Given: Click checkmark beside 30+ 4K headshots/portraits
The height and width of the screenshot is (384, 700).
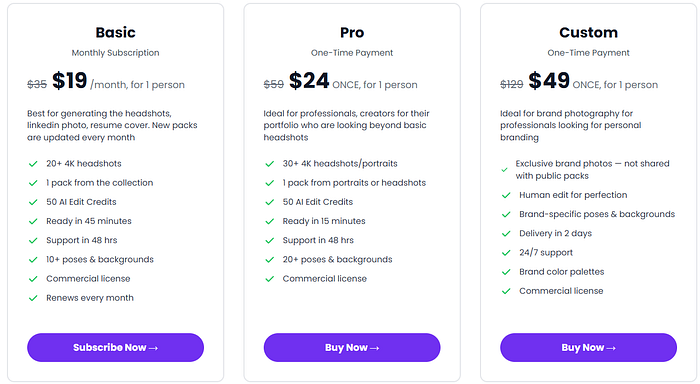Looking at the screenshot, I should click(270, 164).
